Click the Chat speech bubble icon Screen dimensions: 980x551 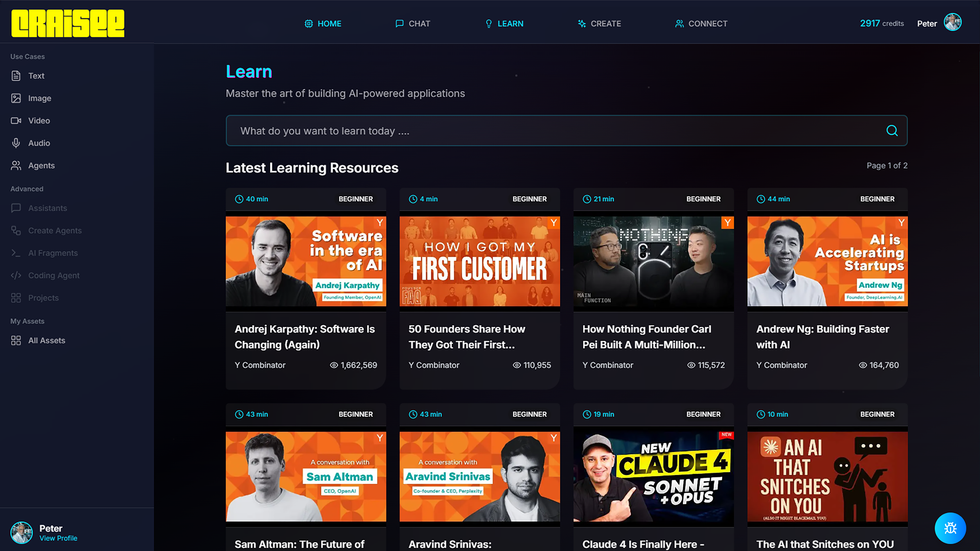click(399, 23)
